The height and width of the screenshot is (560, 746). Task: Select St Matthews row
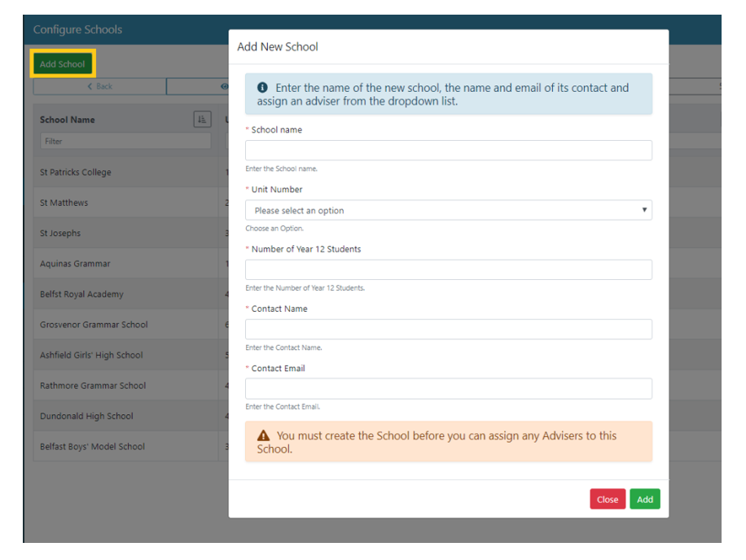click(131, 203)
